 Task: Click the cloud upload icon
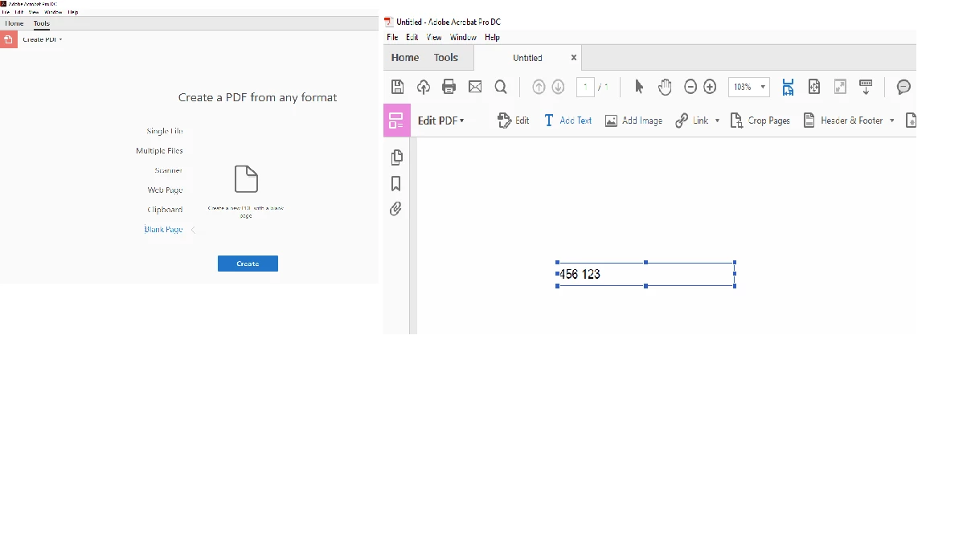click(423, 87)
